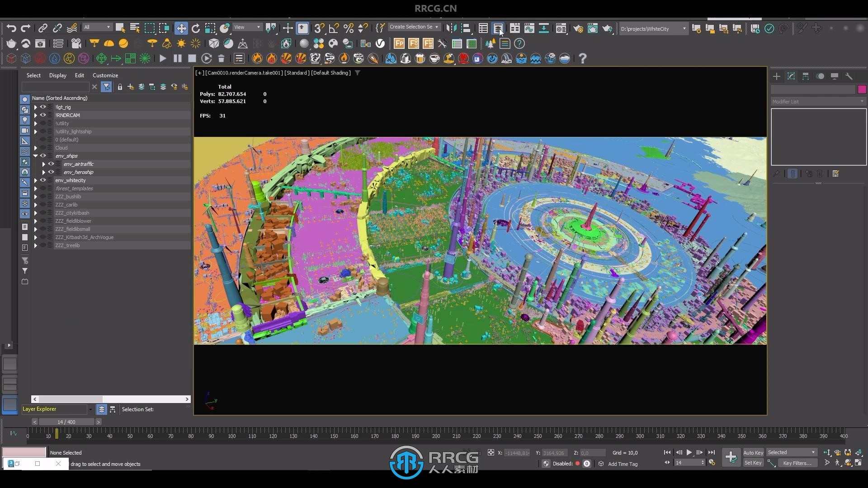868x488 pixels.
Task: Click the Auto Key button
Action: [x=753, y=452]
